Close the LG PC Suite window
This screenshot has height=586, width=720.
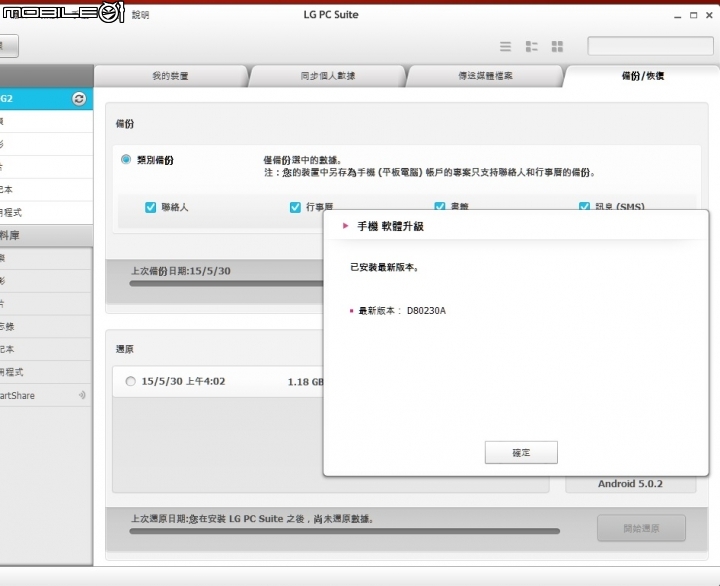coord(709,15)
